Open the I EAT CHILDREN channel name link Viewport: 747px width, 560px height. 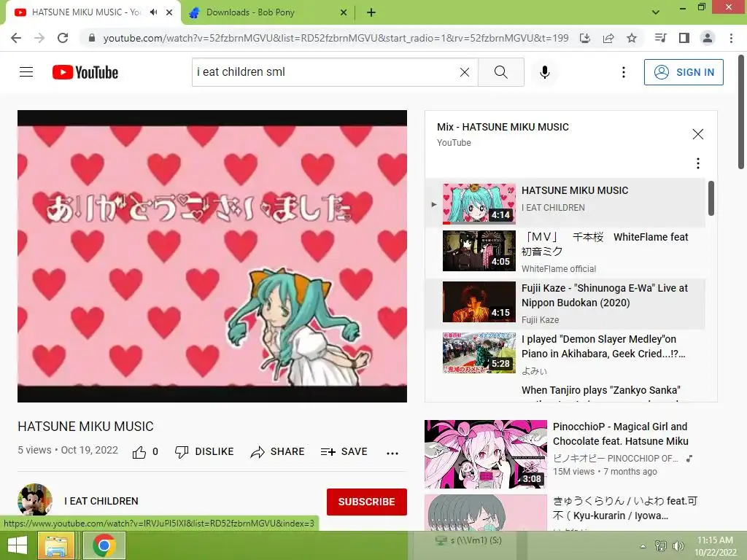tap(101, 501)
